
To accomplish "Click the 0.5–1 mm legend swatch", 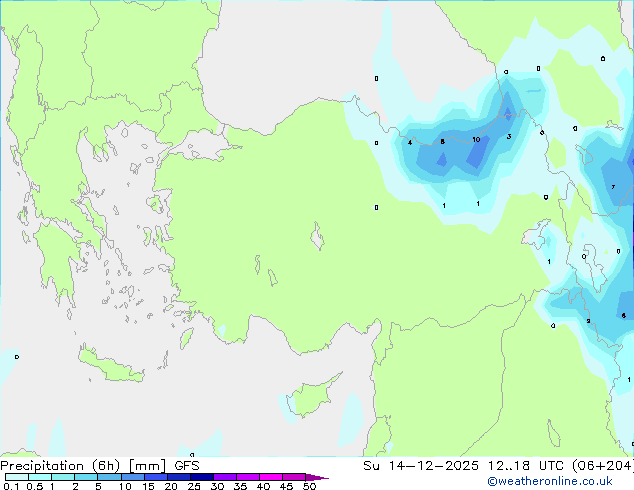I will [40, 477].
